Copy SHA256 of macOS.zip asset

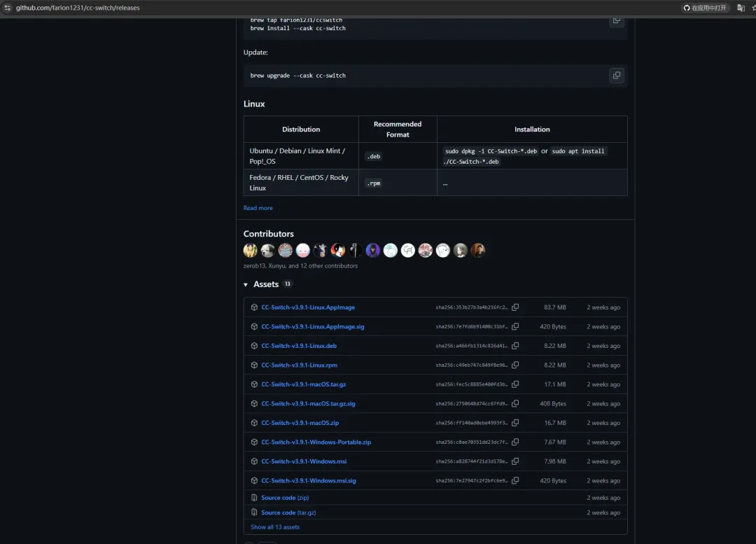(515, 423)
